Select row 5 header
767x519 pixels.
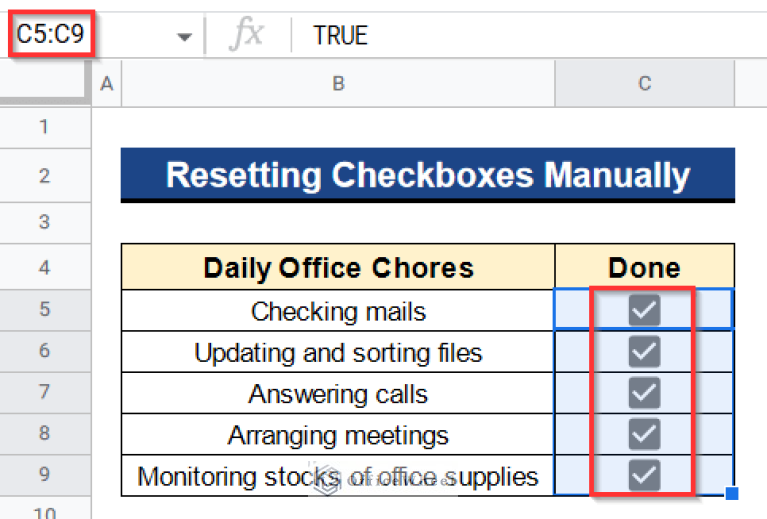click(44, 310)
